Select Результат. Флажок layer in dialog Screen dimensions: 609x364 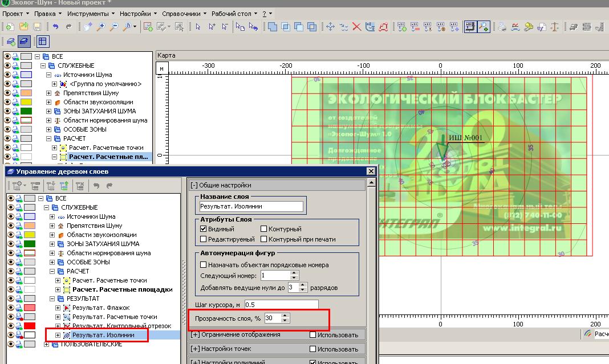click(x=100, y=308)
